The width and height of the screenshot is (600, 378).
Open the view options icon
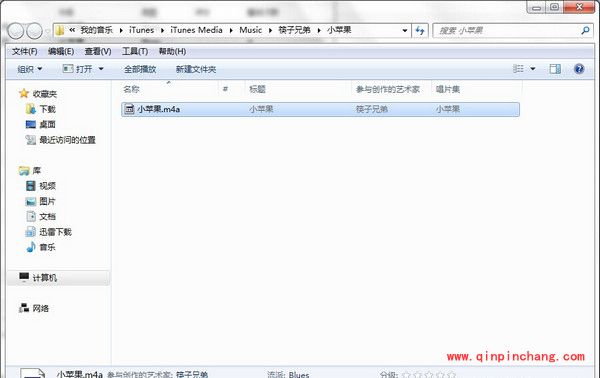click(518, 69)
